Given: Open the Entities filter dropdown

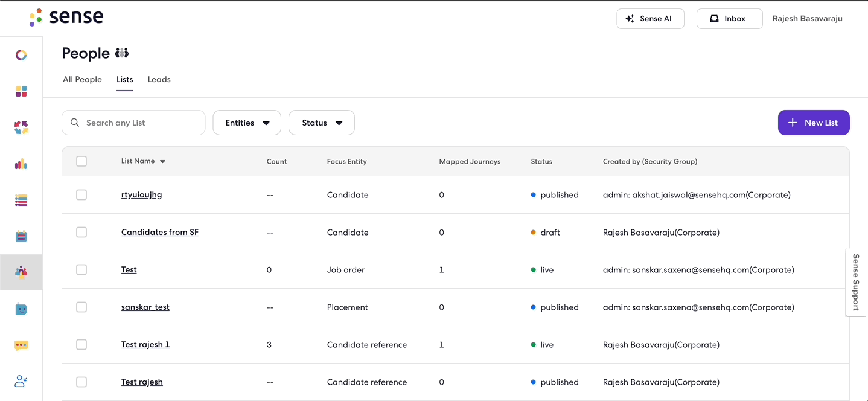Looking at the screenshot, I should coord(247,123).
